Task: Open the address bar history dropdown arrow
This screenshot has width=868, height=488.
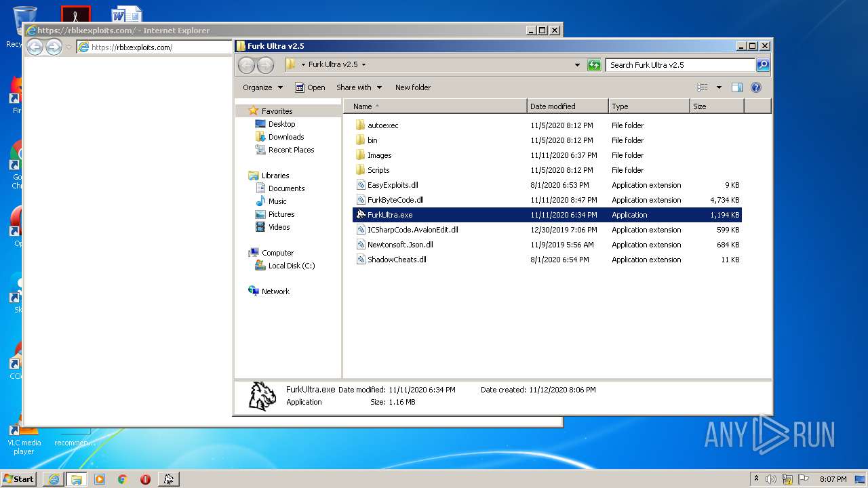Action: click(x=577, y=65)
